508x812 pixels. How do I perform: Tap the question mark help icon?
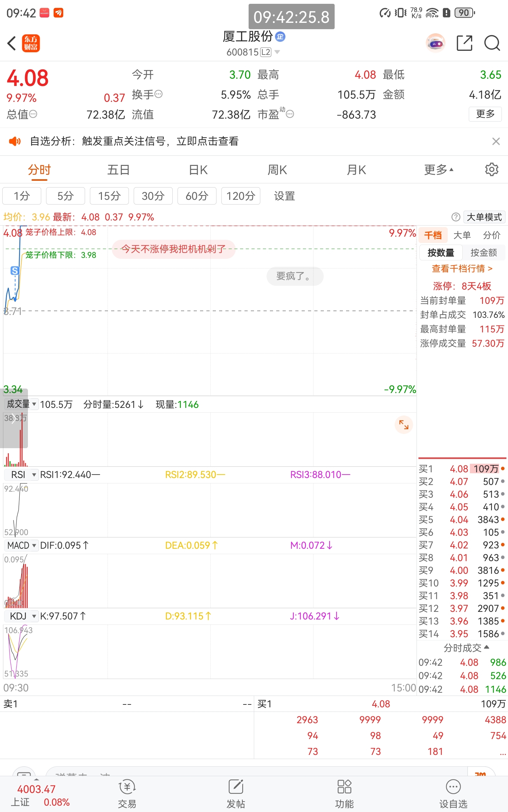coord(456,217)
